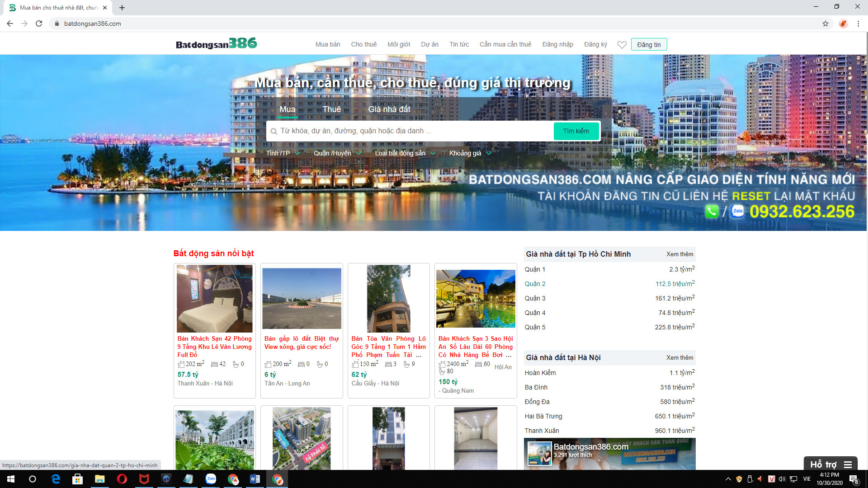This screenshot has height=488, width=868.
Task: Open hotel 42 Phòng listing thumbnail
Action: 215,299
